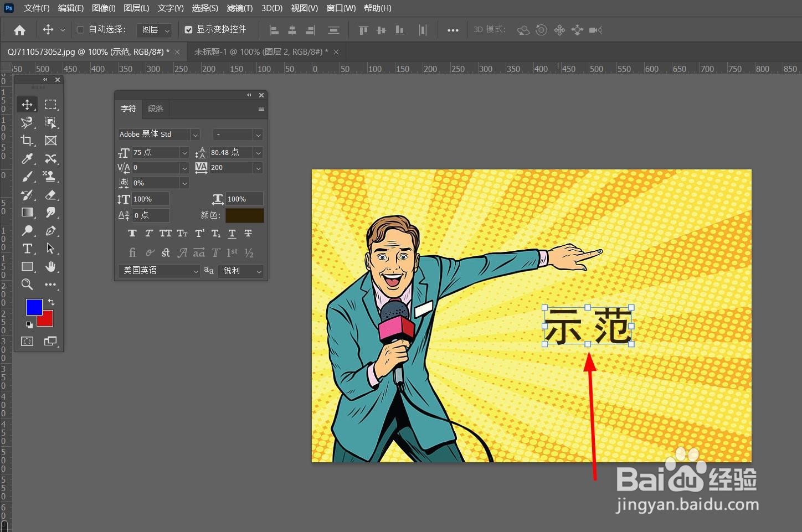Click the Home button in options bar
The width and height of the screenshot is (802, 532).
pos(19,30)
